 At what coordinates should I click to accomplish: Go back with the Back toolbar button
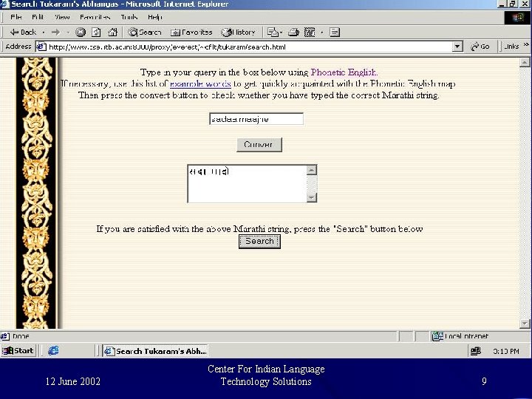[x=23, y=33]
